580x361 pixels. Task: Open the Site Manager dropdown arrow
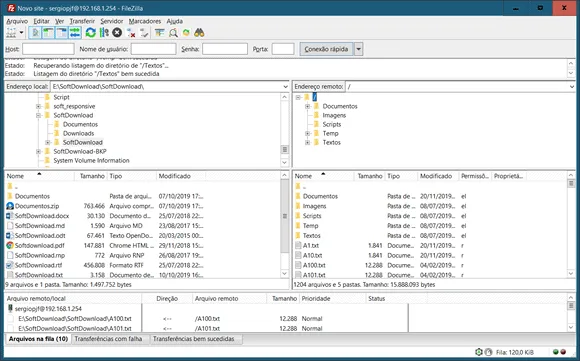point(21,33)
